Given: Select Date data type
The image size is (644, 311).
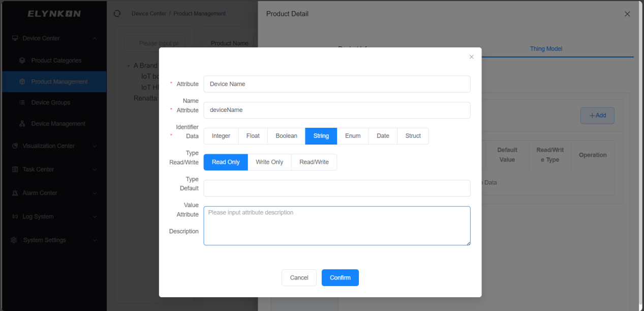Looking at the screenshot, I should (x=383, y=136).
